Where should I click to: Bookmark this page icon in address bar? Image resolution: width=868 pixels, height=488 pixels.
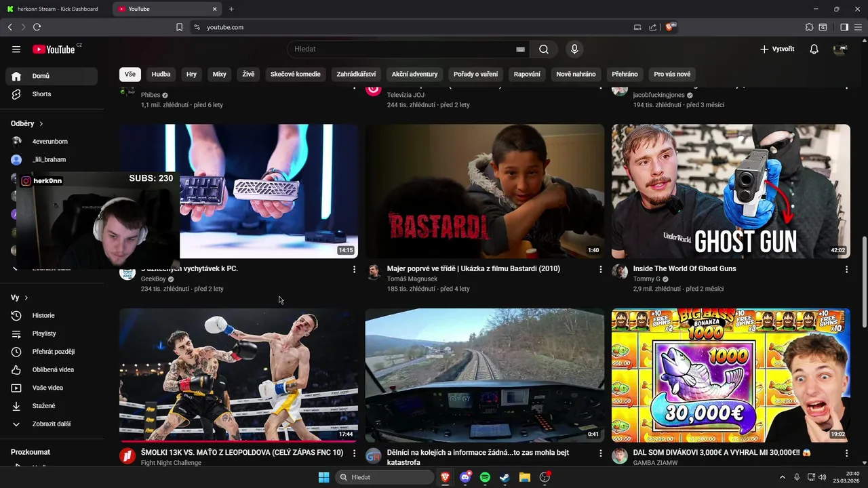(179, 27)
